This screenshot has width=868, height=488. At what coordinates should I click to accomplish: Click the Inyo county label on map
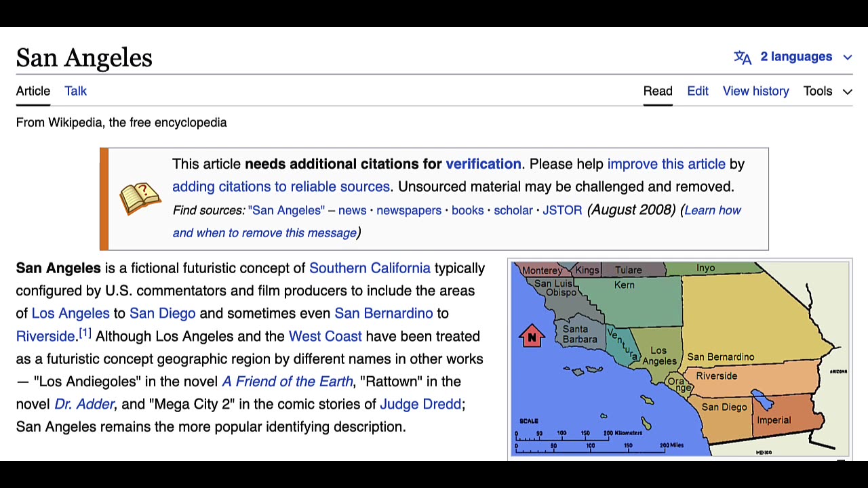[x=705, y=268]
